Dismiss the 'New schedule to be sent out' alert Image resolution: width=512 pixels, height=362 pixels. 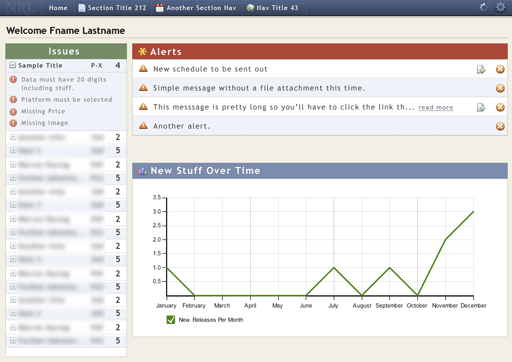[500, 69]
